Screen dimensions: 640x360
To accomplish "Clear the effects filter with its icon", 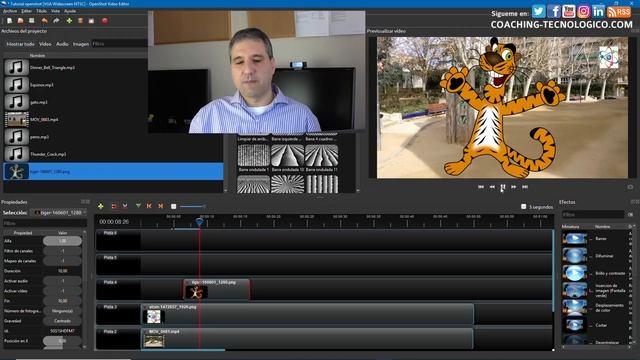I will pyautogui.click(x=631, y=214).
